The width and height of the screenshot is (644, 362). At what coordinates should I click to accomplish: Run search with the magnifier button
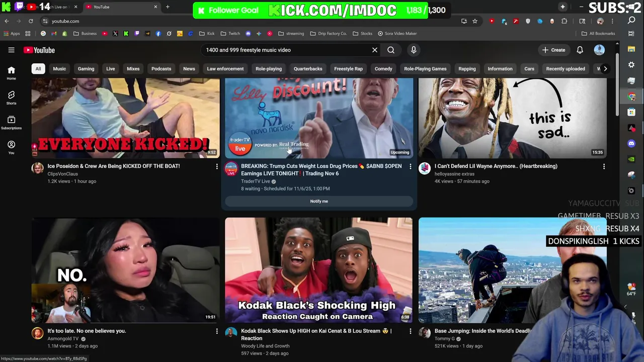391,50
